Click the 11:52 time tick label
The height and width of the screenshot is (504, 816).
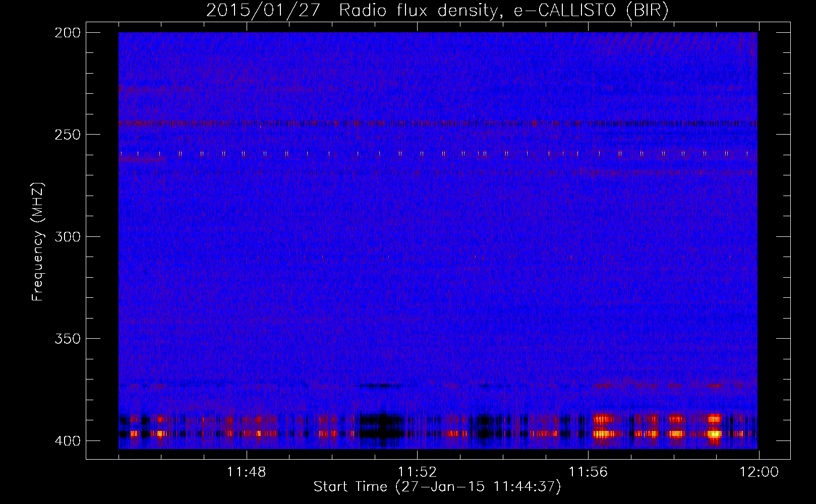coord(417,472)
